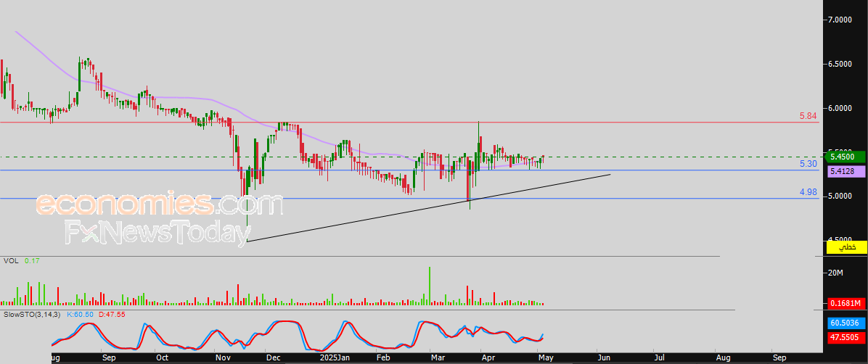Image resolution: width=868 pixels, height=364 pixels.
Task: Click the Oct label on time axis
Action: [x=162, y=358]
